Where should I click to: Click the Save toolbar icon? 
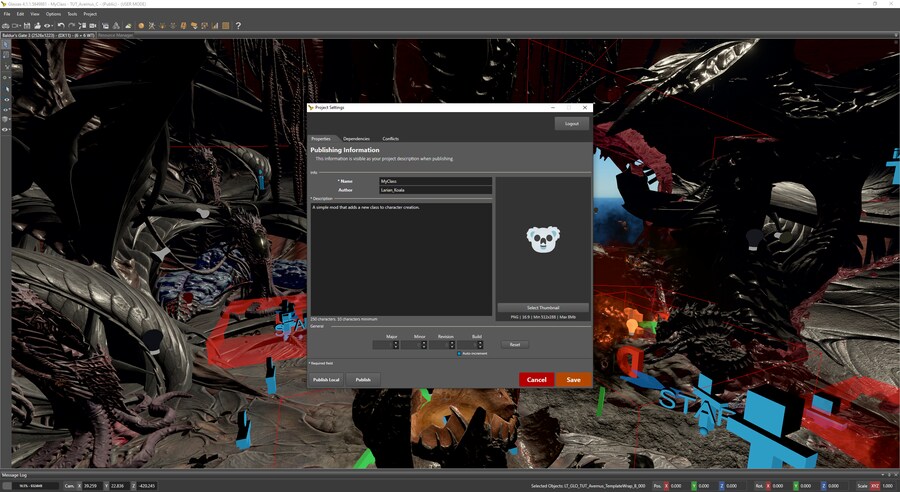coord(26,25)
